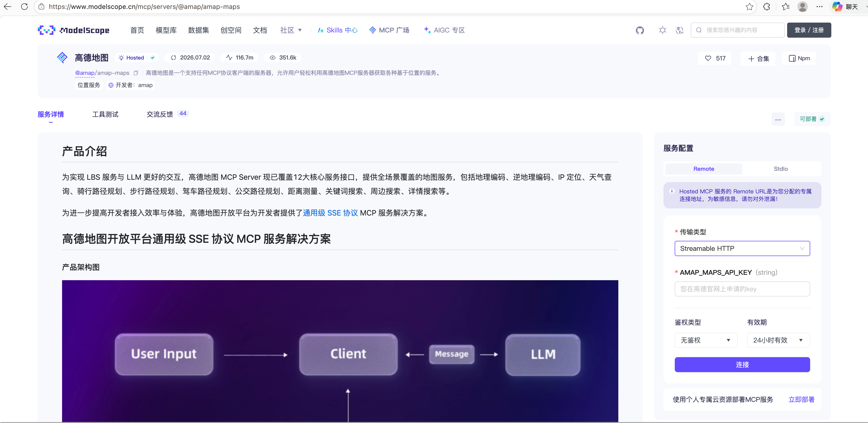
Task: Click the 登录 / 注册 button
Action: 809,30
